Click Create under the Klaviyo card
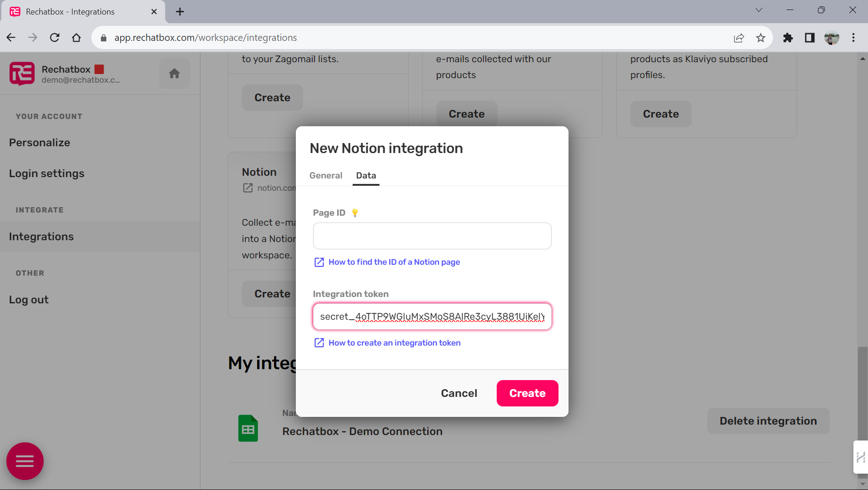 [x=661, y=114]
